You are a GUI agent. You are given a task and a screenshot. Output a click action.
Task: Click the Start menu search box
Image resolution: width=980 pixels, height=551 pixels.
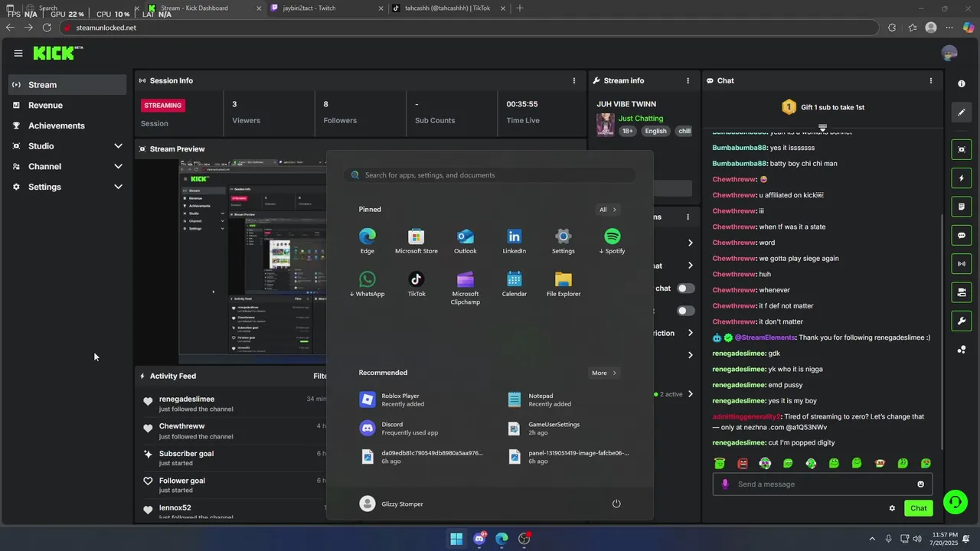(x=490, y=175)
